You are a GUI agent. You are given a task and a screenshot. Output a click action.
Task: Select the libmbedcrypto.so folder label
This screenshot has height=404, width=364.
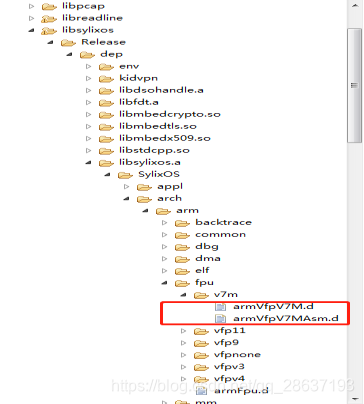170,114
